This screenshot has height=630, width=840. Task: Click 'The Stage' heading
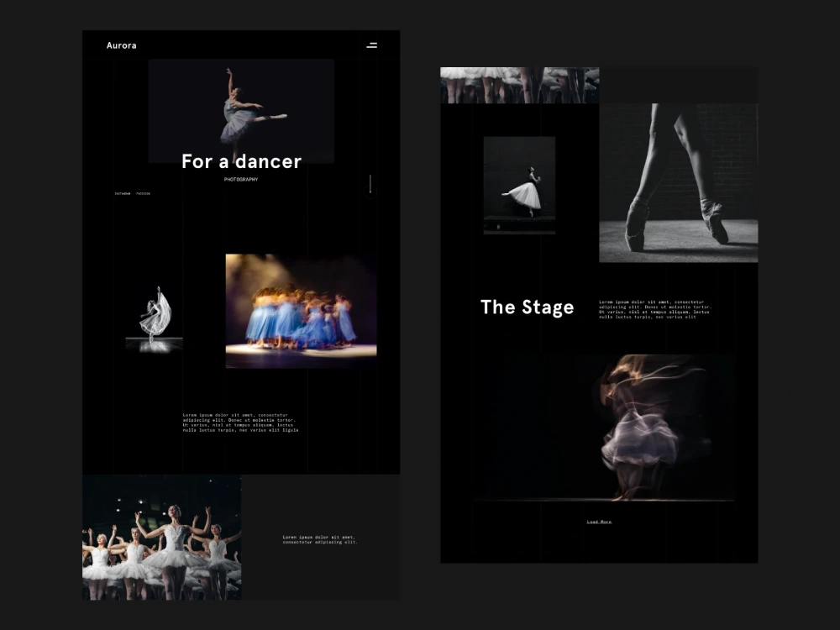528,307
